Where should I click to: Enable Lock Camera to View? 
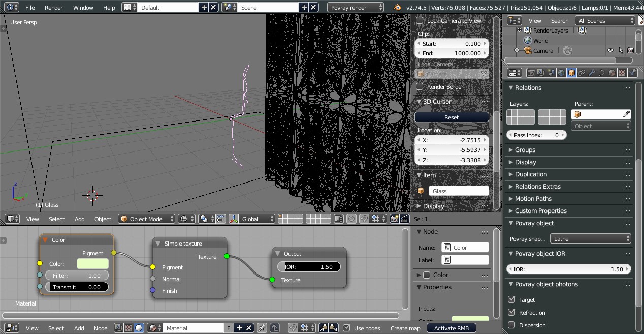(x=420, y=21)
